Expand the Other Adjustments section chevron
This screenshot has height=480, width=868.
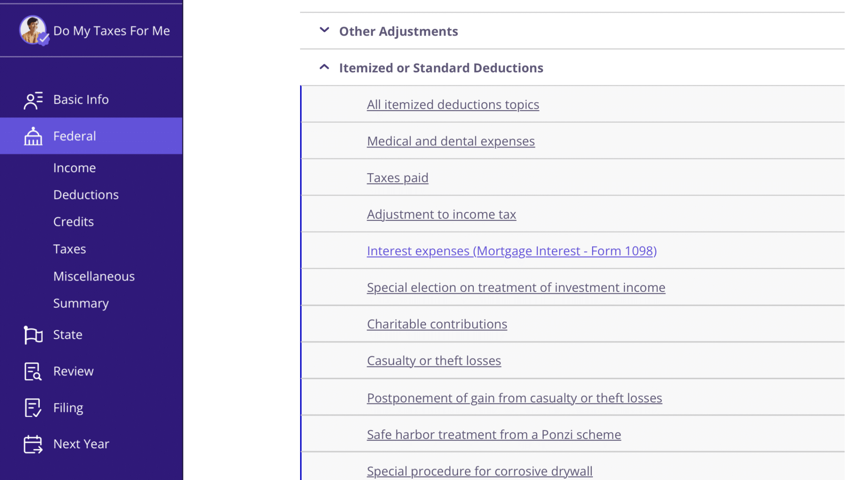point(324,31)
